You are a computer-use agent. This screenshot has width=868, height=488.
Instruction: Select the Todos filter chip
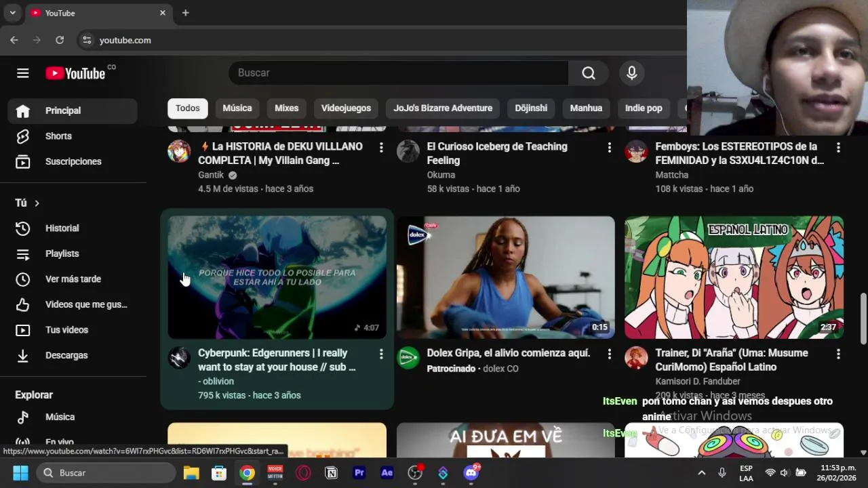click(x=188, y=108)
